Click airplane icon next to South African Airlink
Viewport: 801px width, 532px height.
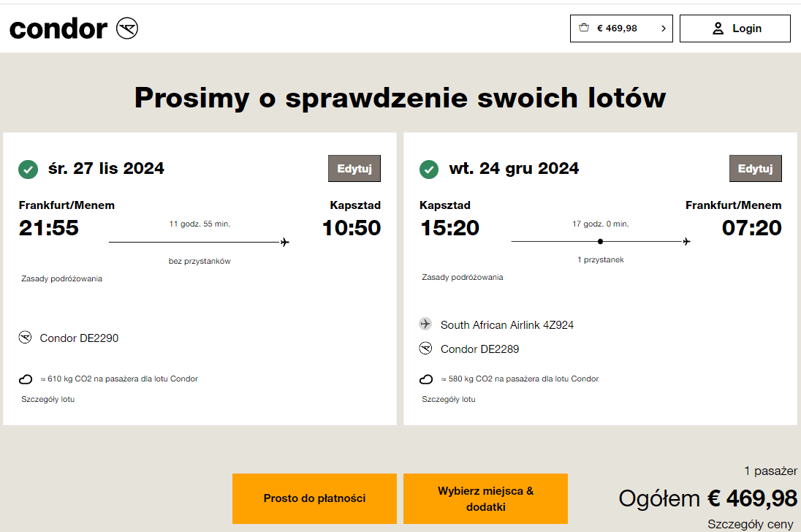[425, 324]
